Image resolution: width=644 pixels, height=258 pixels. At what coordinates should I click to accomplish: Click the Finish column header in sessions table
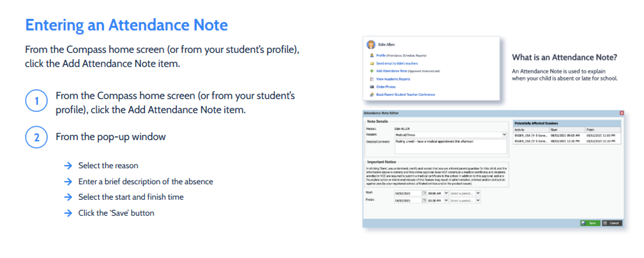click(x=603, y=130)
